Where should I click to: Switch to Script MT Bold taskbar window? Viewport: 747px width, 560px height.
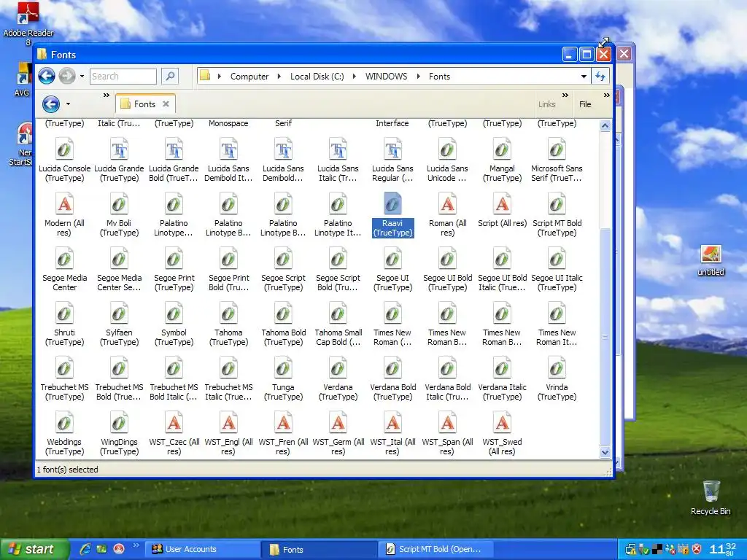436,549
